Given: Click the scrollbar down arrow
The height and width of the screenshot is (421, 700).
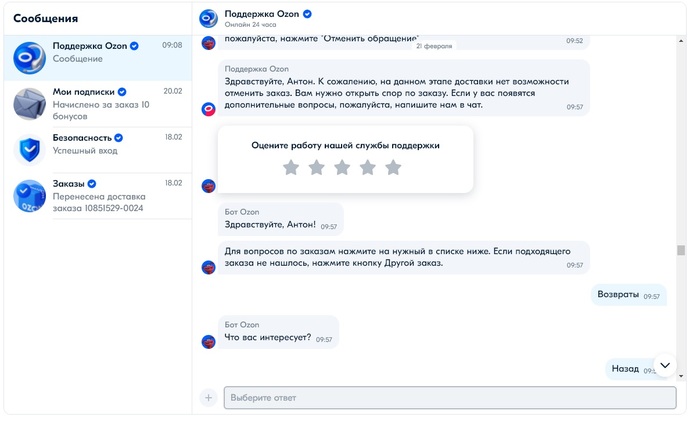Looking at the screenshot, I should 681,376.
